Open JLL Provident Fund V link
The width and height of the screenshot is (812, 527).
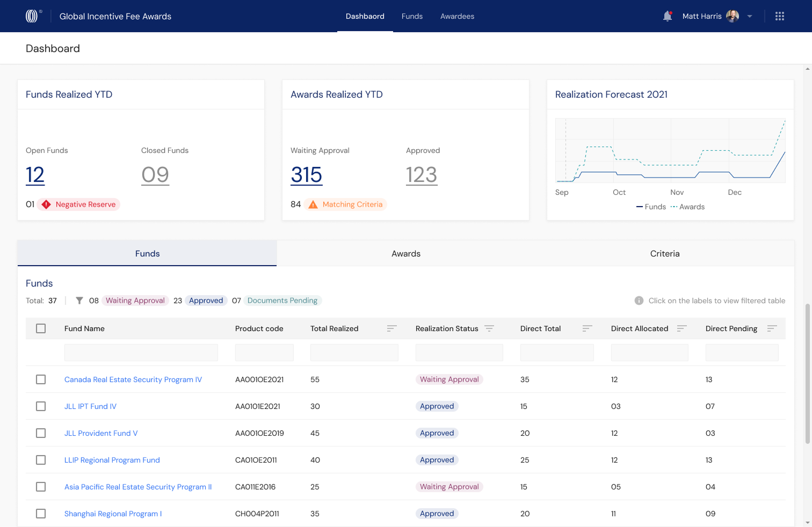click(101, 433)
